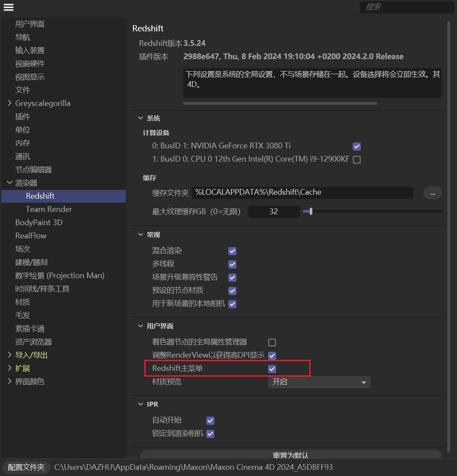The width and height of the screenshot is (457, 476).
Task: Click the 重置为默认 button
Action: pos(290,455)
